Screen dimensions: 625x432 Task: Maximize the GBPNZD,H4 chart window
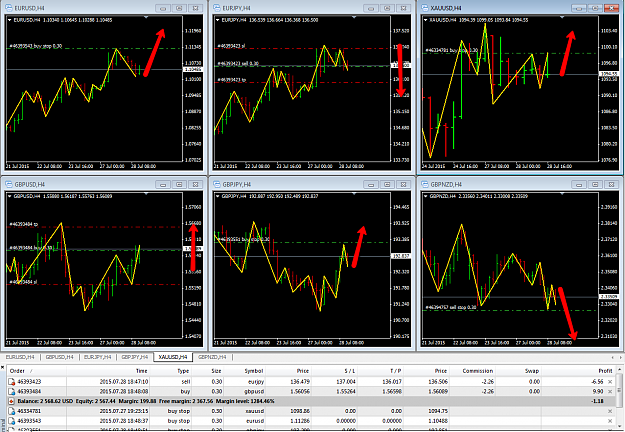(595, 185)
